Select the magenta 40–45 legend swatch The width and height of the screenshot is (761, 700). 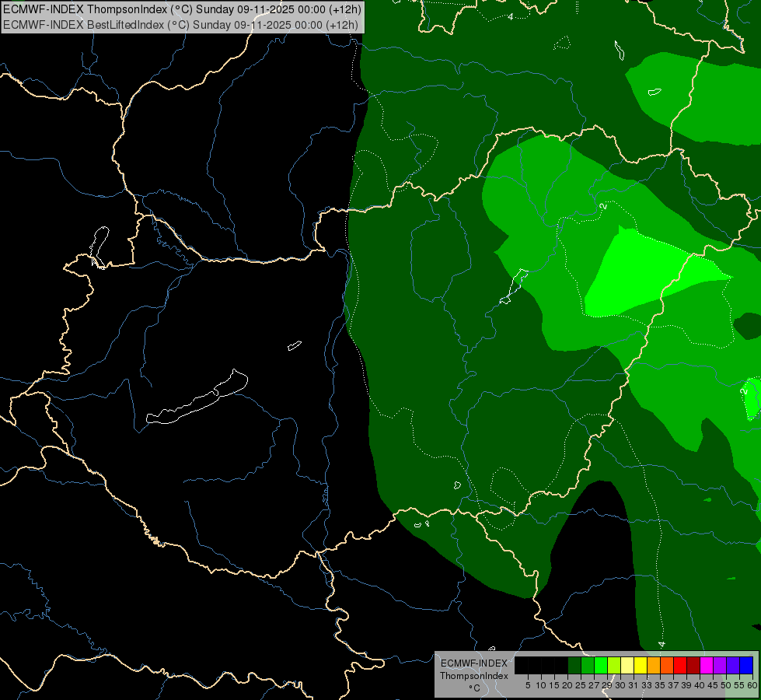click(x=707, y=665)
